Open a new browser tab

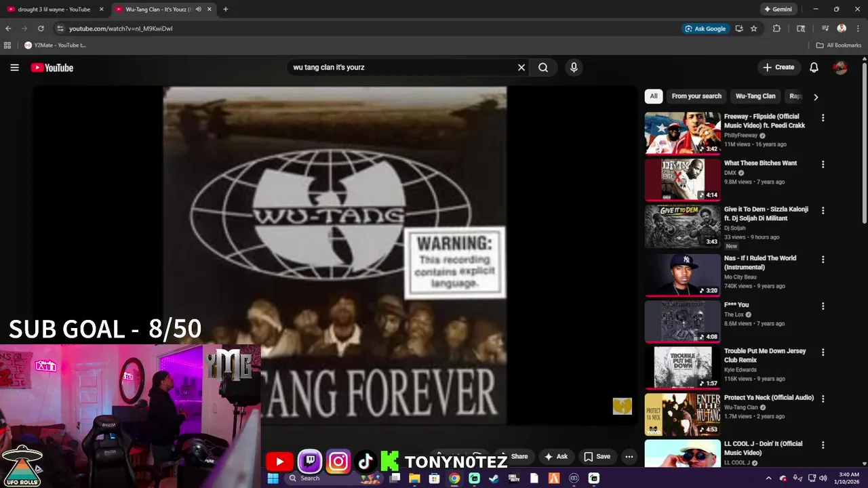pos(225,9)
